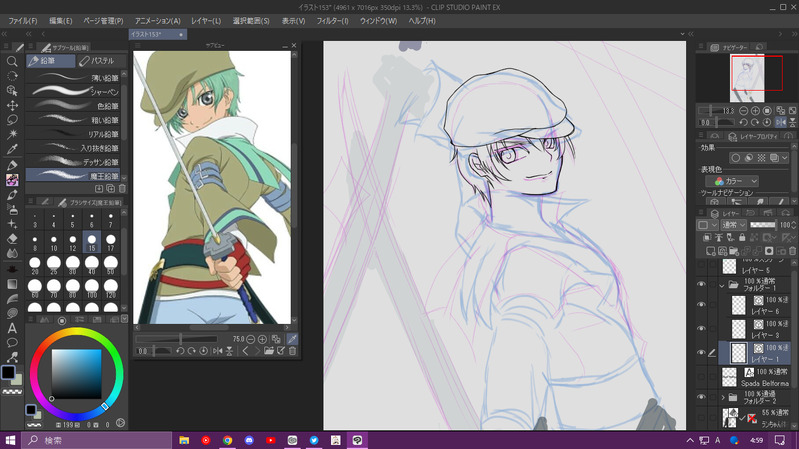Screen dimensions: 799x449
Task: Open the レイヤー(L) menu
Action: [x=206, y=21]
